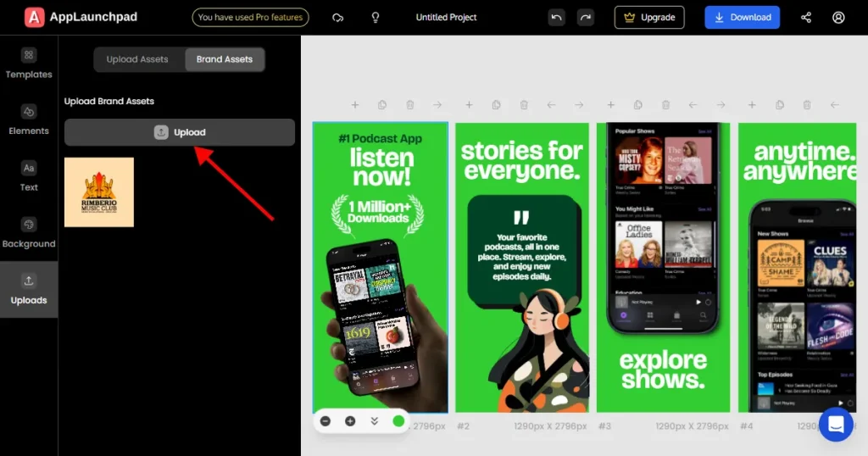Click the AppLaunchpad logo

point(81,17)
